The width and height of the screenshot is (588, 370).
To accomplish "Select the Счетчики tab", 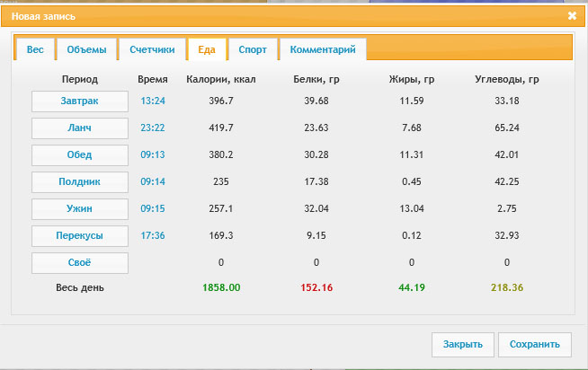I will (x=151, y=50).
